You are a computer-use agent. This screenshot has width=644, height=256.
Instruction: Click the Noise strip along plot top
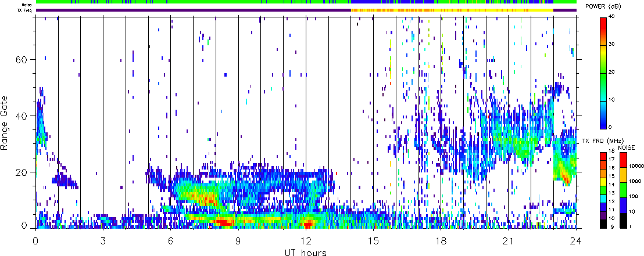point(306,2)
